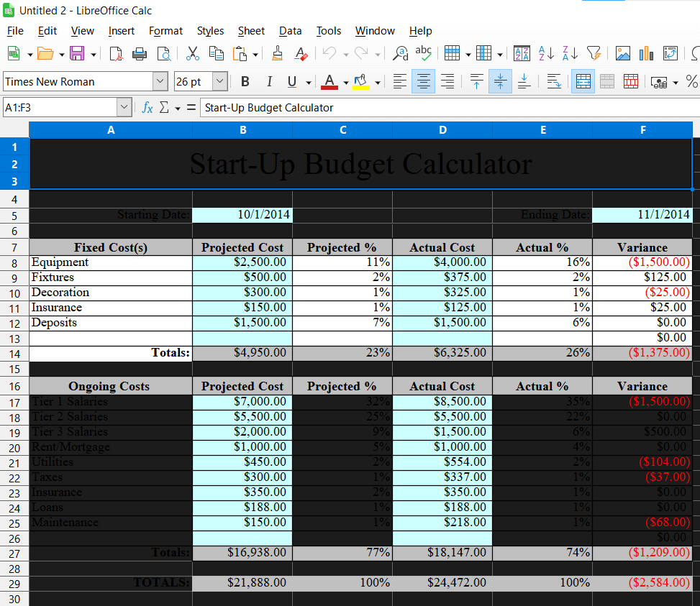700x606 pixels.
Task: Open the Print Preview icon
Action: tap(163, 53)
